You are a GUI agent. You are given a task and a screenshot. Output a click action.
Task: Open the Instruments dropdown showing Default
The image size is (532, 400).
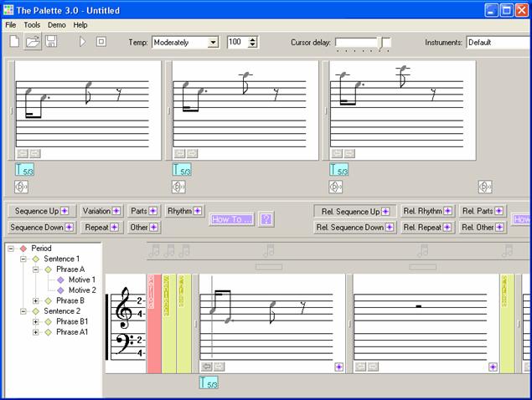coord(498,42)
